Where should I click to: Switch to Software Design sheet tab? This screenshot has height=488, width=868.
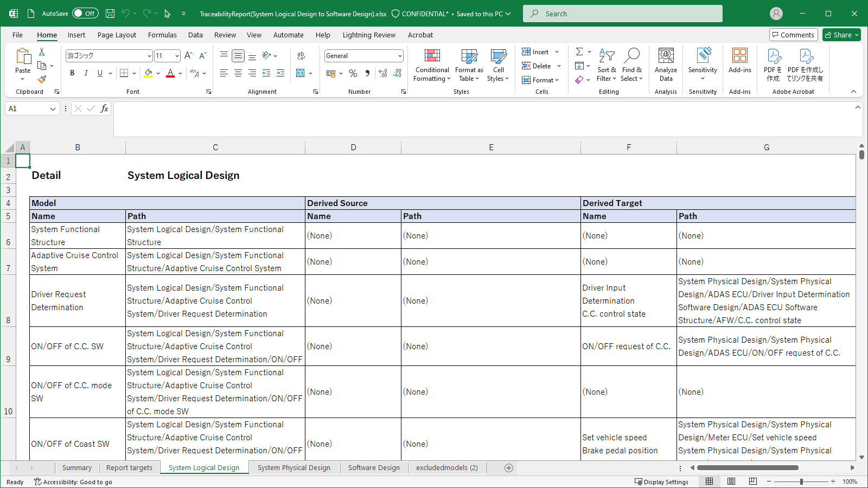pos(374,467)
